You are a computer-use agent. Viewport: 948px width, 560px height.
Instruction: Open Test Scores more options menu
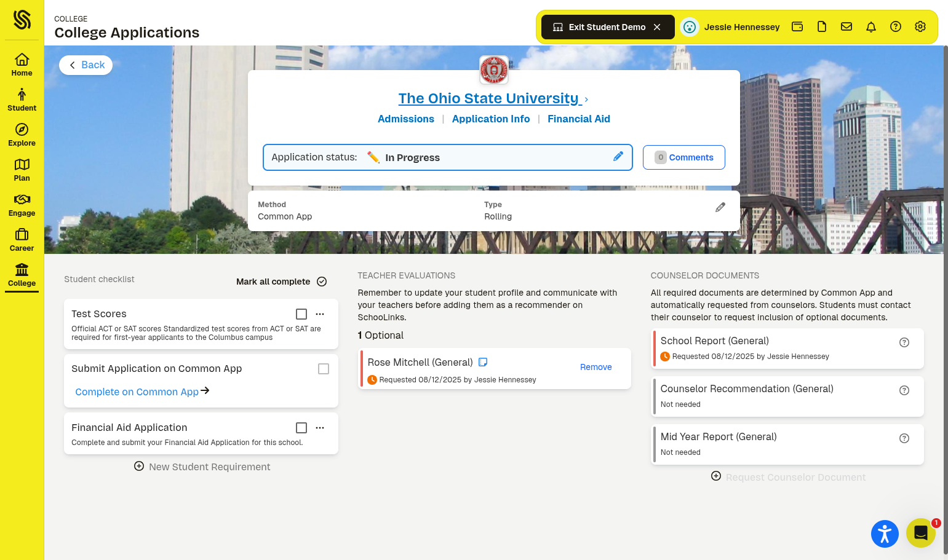click(x=320, y=314)
